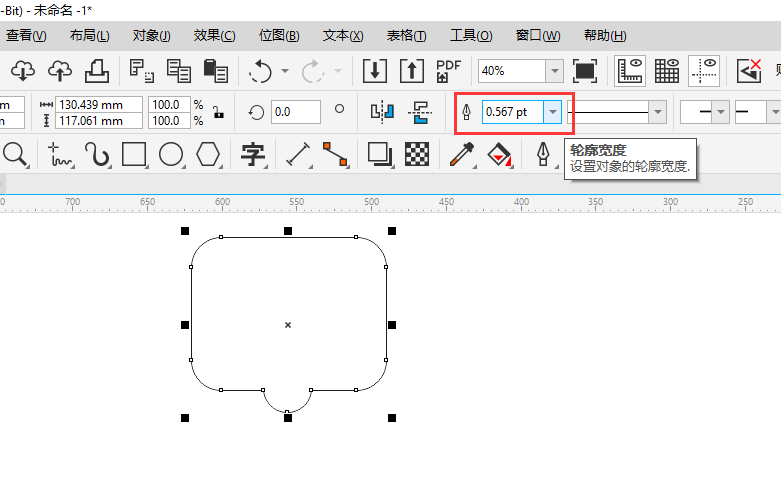
Task: Toggle the show guidelines icon
Action: pos(704,71)
